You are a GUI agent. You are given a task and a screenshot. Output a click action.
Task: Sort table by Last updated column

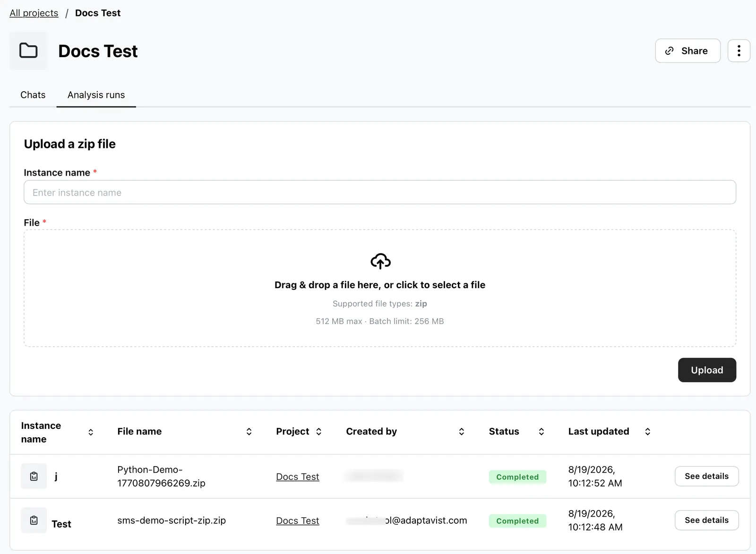(x=648, y=431)
